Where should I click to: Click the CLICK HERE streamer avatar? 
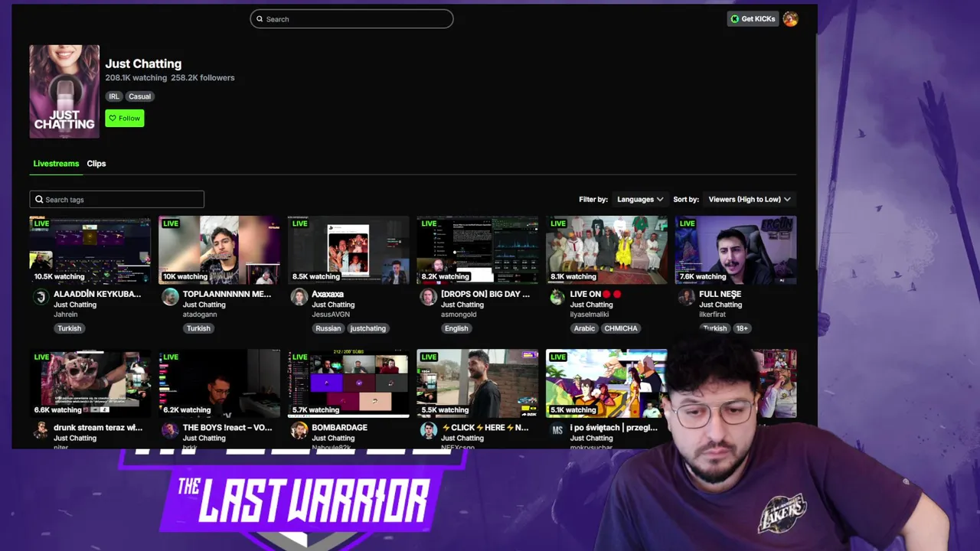(x=428, y=431)
